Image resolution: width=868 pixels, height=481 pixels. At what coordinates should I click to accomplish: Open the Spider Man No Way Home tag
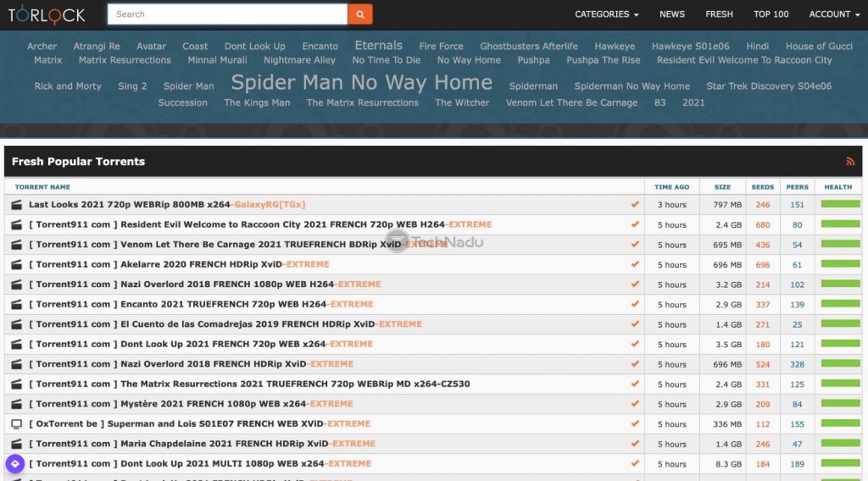pos(361,82)
